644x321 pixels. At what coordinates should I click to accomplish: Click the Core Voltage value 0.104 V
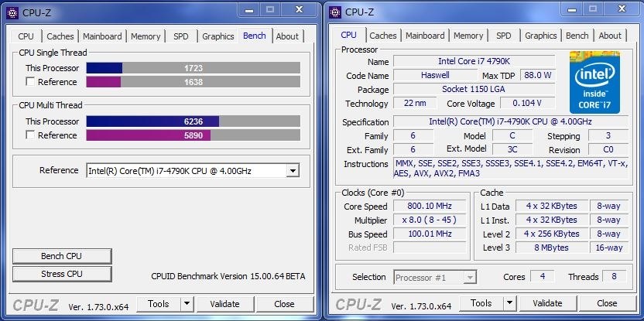(527, 103)
